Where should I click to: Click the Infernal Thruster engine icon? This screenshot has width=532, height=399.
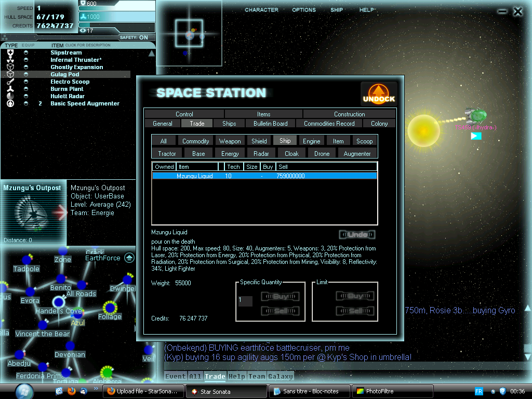click(10, 60)
